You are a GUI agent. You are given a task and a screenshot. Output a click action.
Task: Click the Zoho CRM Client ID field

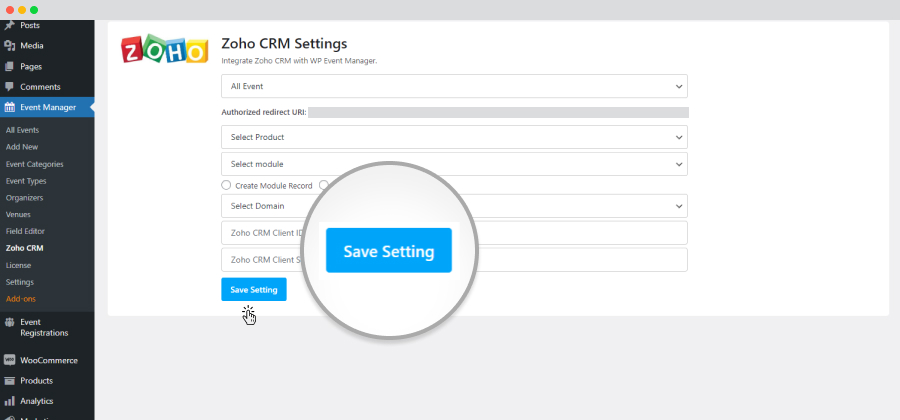(x=454, y=233)
